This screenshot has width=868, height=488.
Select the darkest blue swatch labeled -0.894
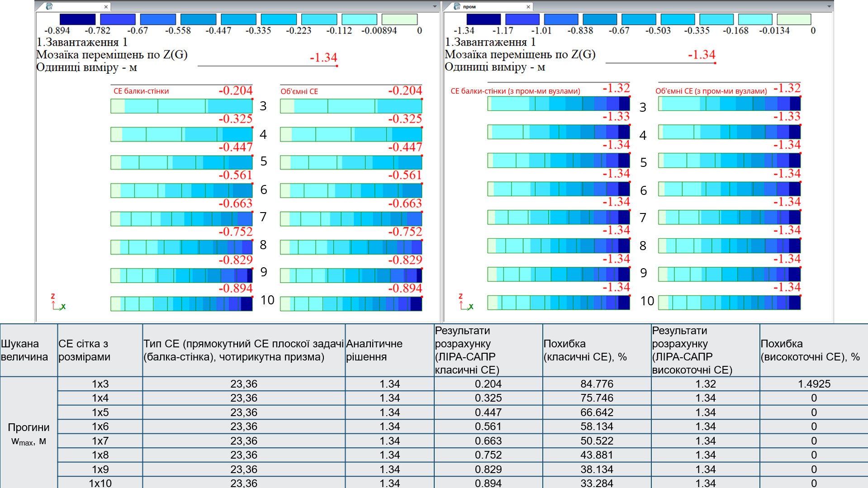77,19
